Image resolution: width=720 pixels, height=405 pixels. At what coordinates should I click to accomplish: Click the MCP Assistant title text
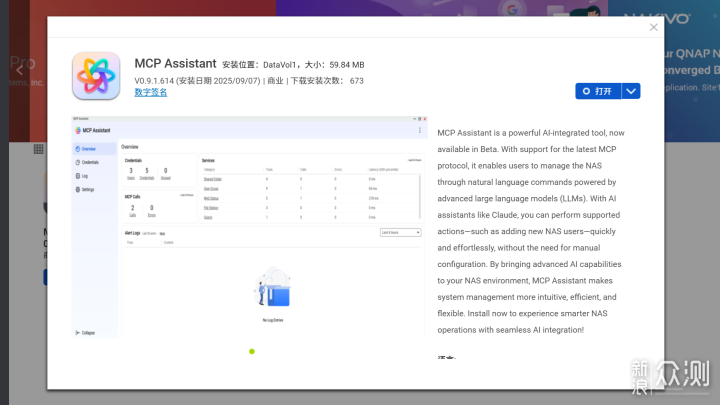[x=175, y=63]
